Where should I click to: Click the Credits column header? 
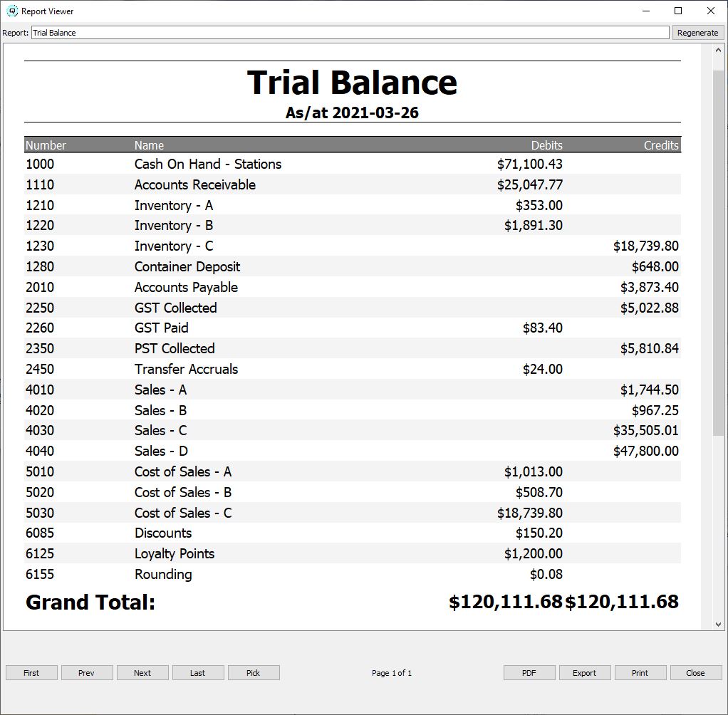pos(661,145)
